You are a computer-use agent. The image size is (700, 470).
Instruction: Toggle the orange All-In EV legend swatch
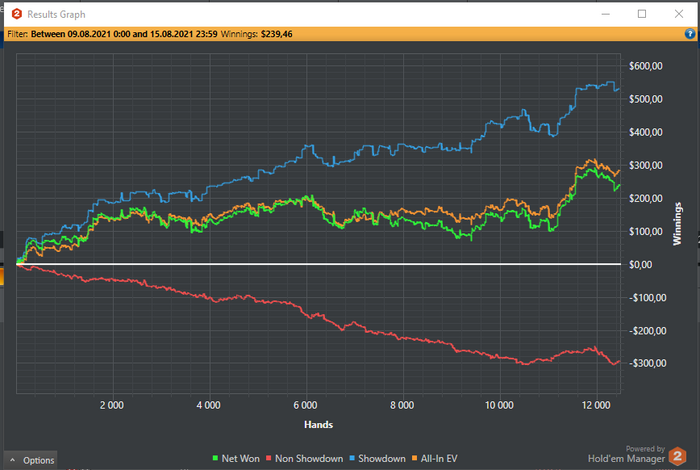414,458
